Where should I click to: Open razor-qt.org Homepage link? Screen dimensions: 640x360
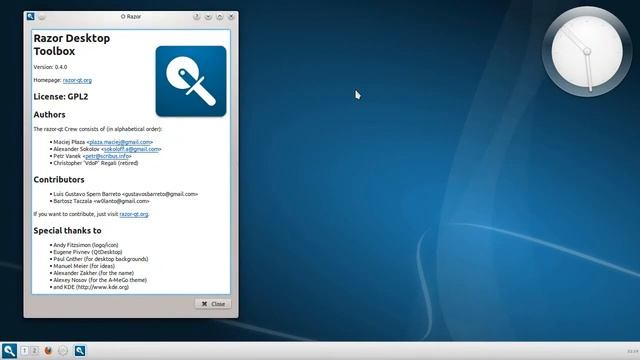click(77, 80)
